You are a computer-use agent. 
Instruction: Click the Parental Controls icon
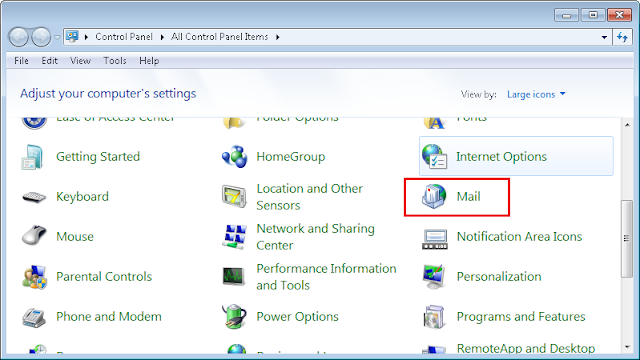pos(34,277)
